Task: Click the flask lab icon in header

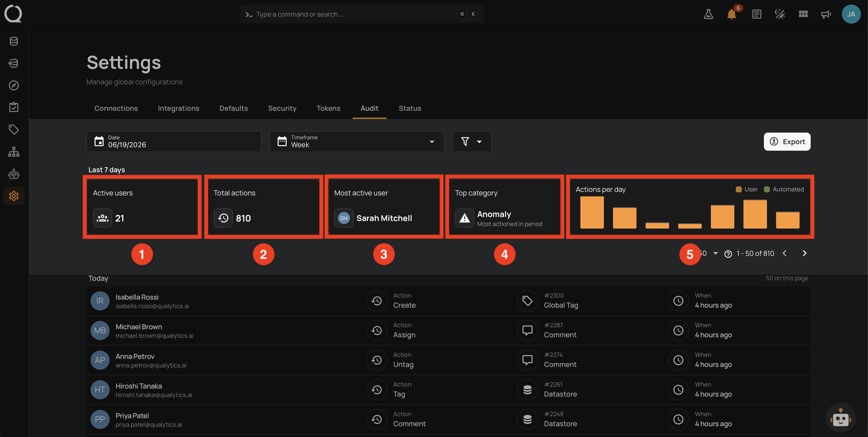Action: (x=708, y=14)
